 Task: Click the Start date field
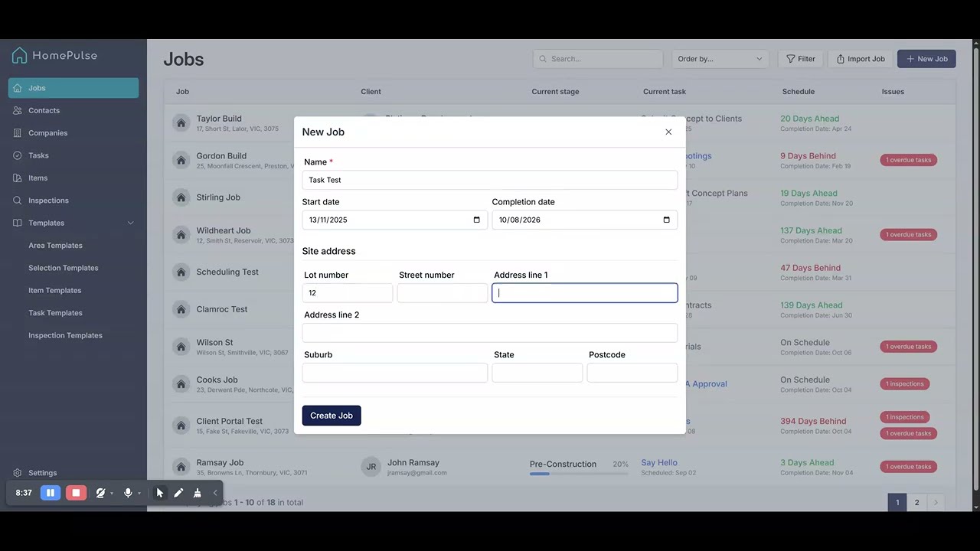point(395,220)
